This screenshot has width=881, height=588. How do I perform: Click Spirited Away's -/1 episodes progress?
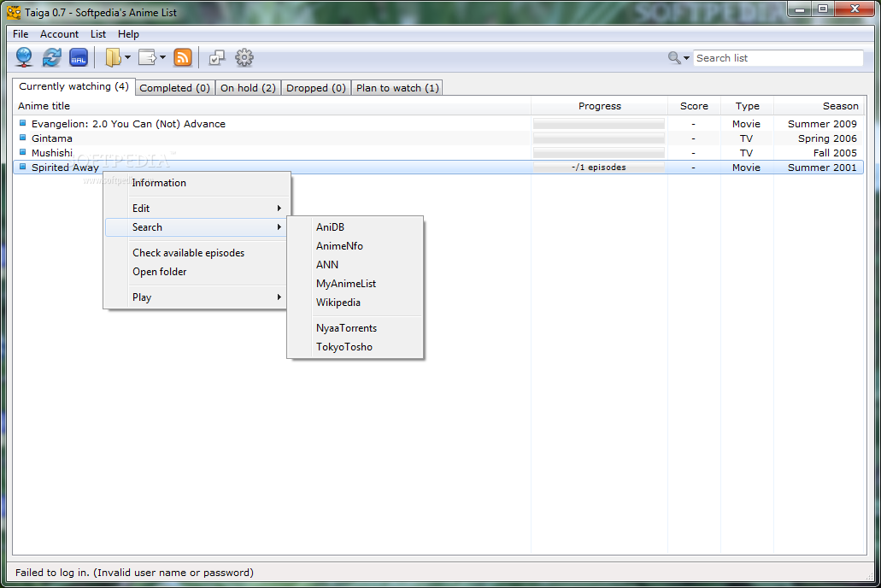coord(599,168)
